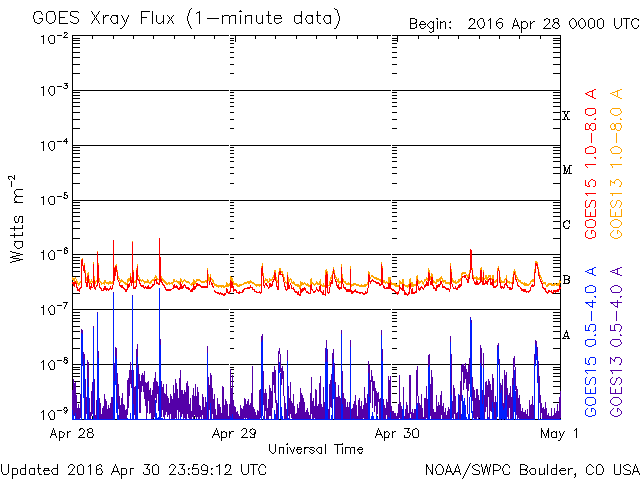This screenshot has height=480, width=640.
Task: Select purple GOES13 0.5-4.0 A legend label
Action: 617,342
